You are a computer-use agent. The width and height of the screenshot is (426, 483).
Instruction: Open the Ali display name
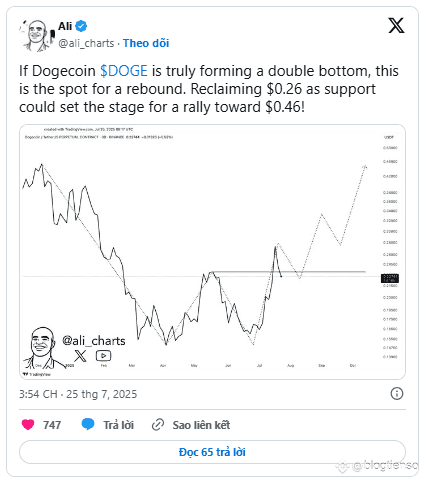pyautogui.click(x=65, y=26)
